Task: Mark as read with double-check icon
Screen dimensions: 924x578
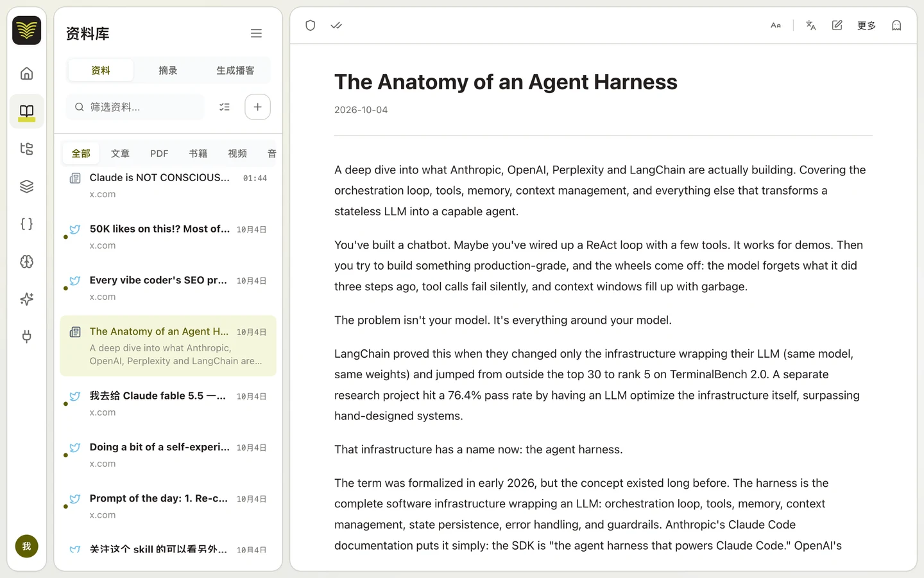Action: 336,26
